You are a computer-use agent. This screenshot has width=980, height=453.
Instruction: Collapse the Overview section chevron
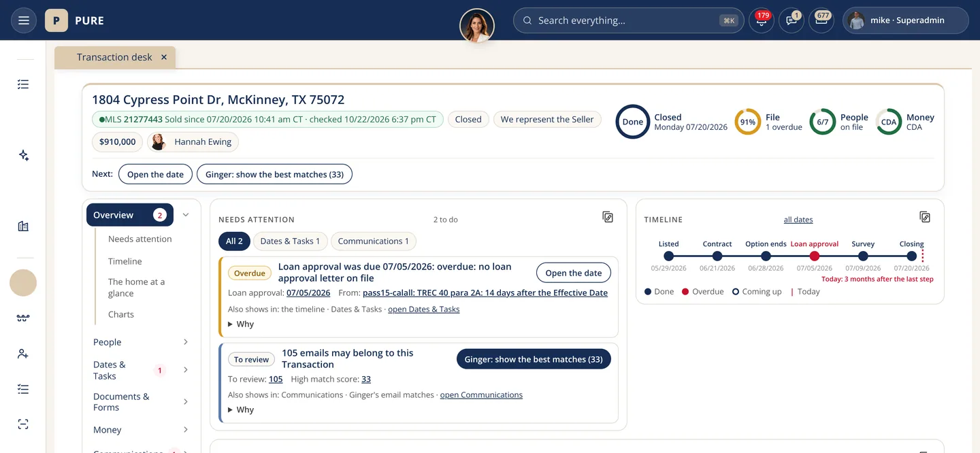coord(185,215)
